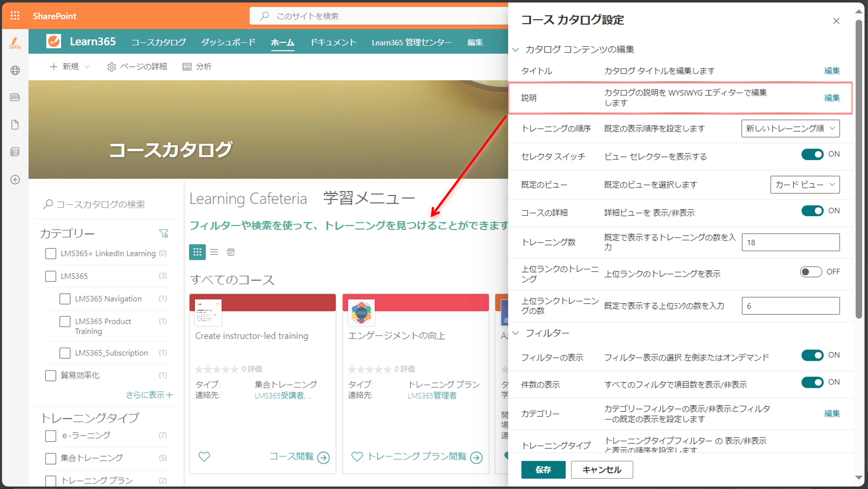Open the 既定のビュー dropdown
Screen dimensions: 868x489
pyautogui.click(x=805, y=185)
